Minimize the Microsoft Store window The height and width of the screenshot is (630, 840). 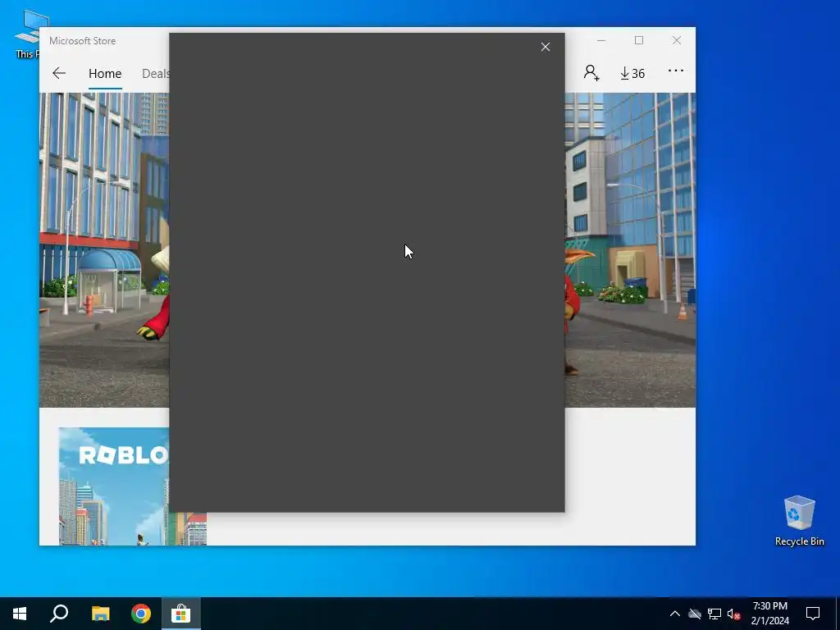tap(601, 41)
